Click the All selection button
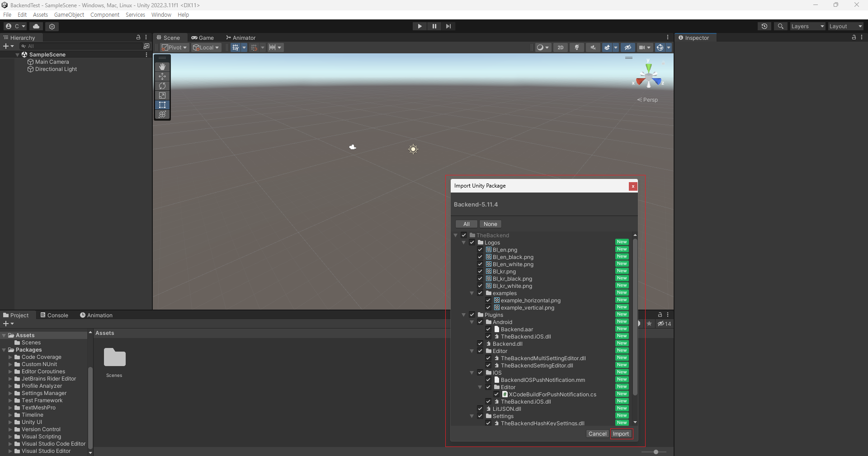This screenshot has width=868, height=456. pyautogui.click(x=467, y=224)
